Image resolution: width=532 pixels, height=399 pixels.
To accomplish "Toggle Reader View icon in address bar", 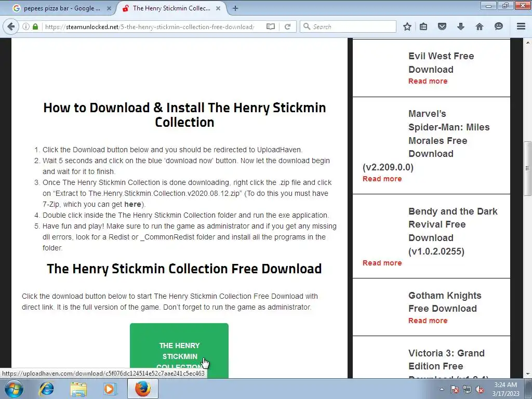I will pos(270,26).
